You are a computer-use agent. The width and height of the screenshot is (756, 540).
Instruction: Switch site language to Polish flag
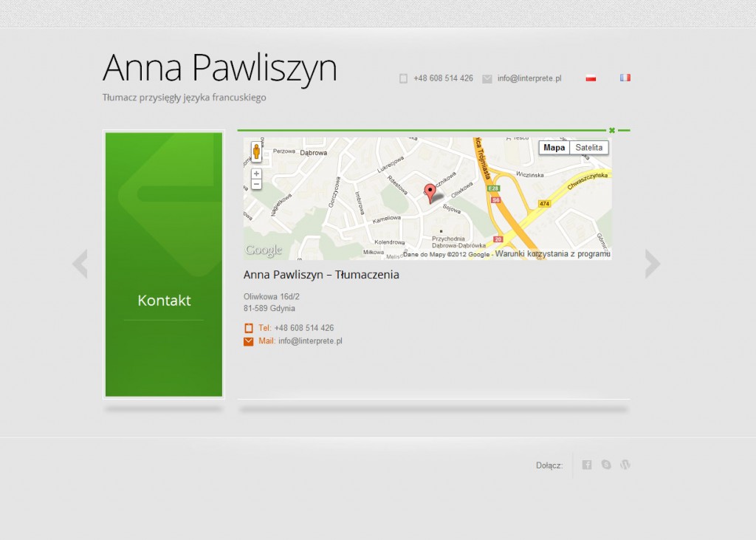click(591, 78)
